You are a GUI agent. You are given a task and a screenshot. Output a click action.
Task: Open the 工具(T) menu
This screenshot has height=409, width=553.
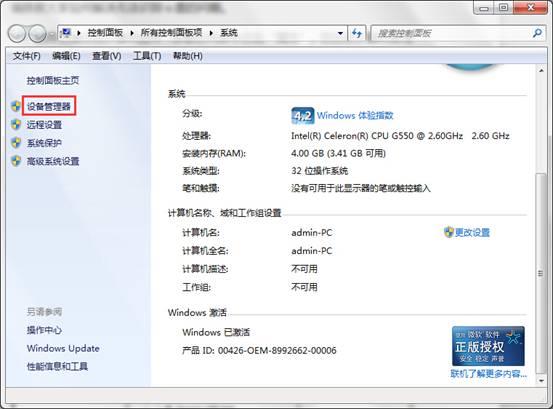(147, 56)
